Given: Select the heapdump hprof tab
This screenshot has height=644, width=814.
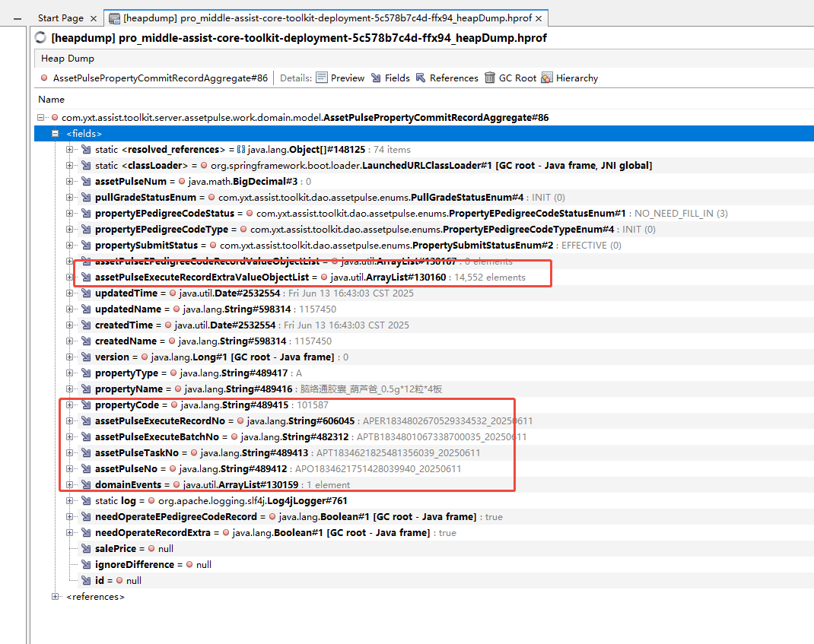Looking at the screenshot, I should [x=327, y=18].
